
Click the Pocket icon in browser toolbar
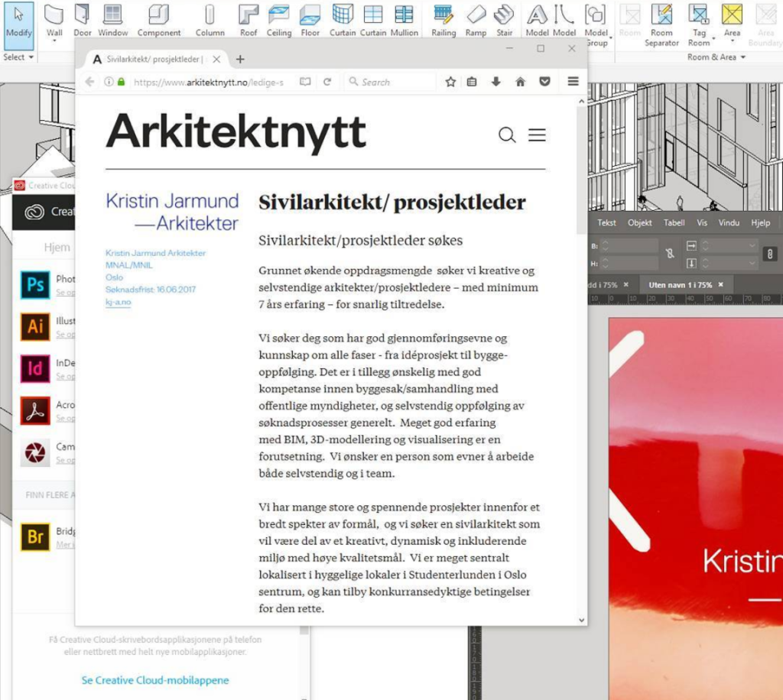tap(544, 82)
